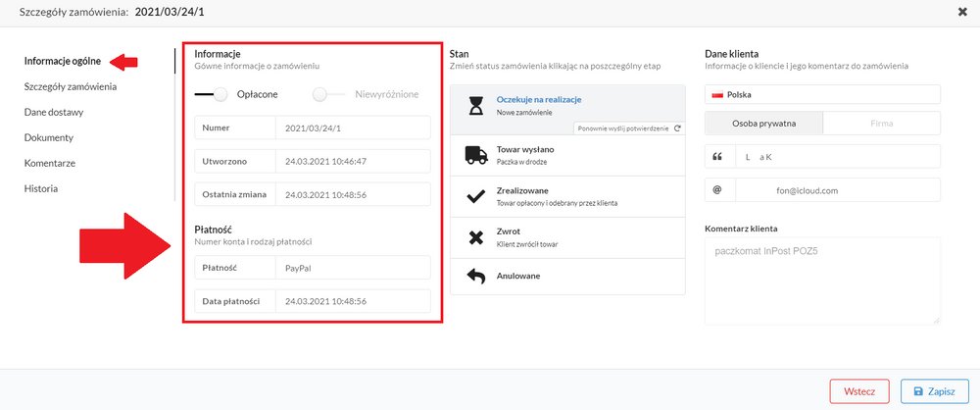980x410 pixels.
Task: Set status to Towar wysłano
Action: [x=567, y=155]
